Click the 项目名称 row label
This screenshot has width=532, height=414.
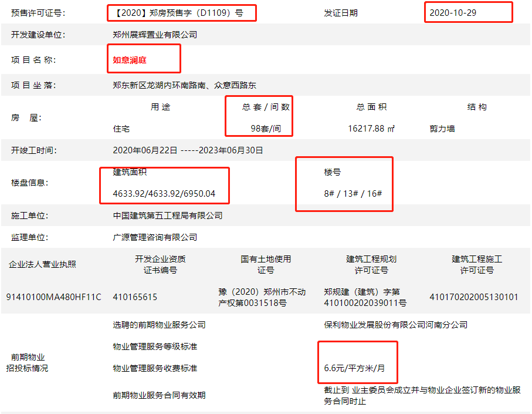[33, 60]
